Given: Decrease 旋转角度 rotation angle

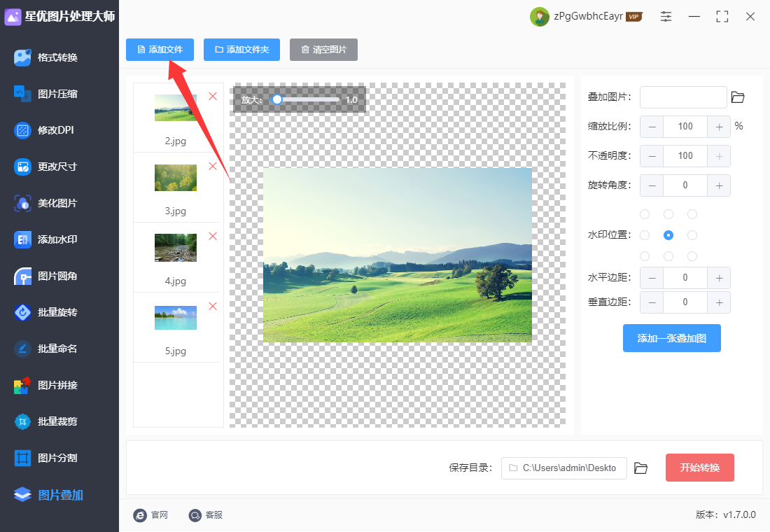Looking at the screenshot, I should tap(652, 185).
